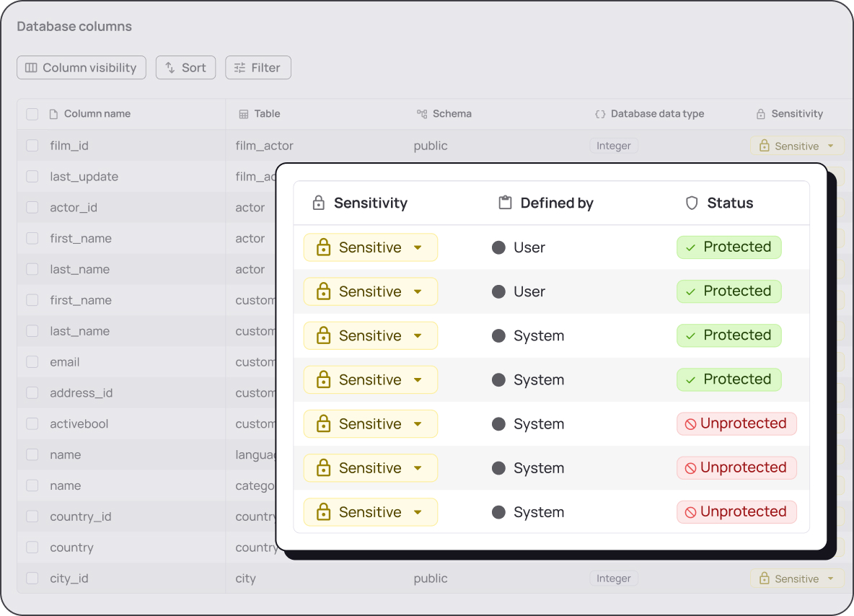Open the Sensitive dropdown in city_id row

797,578
